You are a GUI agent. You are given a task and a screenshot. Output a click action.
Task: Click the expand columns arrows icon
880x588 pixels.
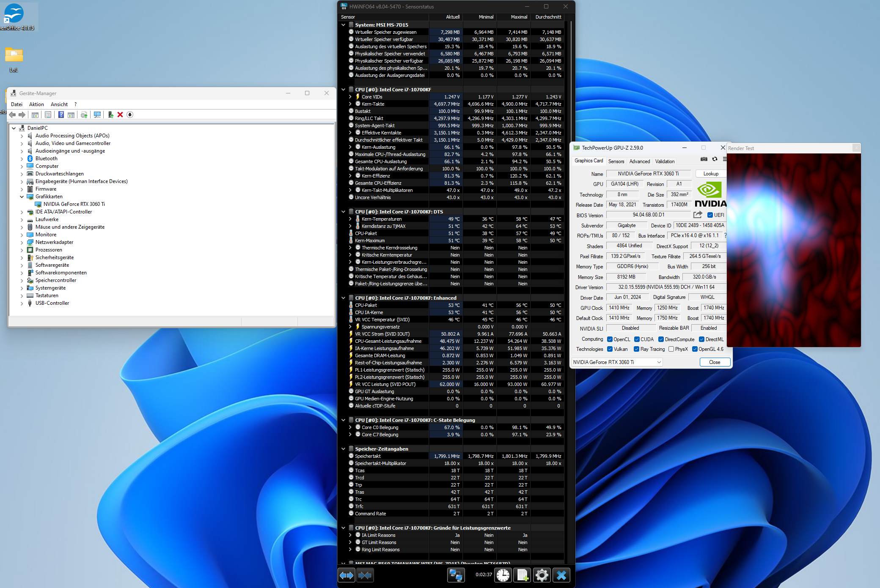[346, 575]
